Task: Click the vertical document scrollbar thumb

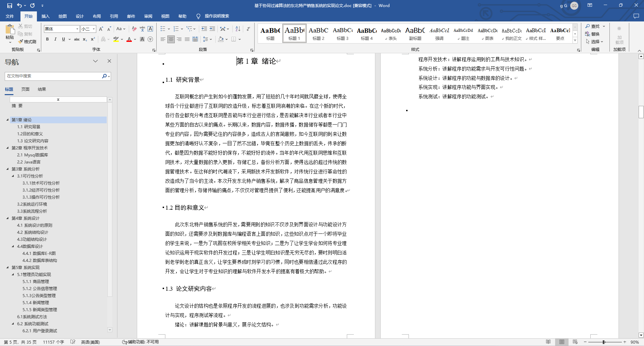Action: 641,112
